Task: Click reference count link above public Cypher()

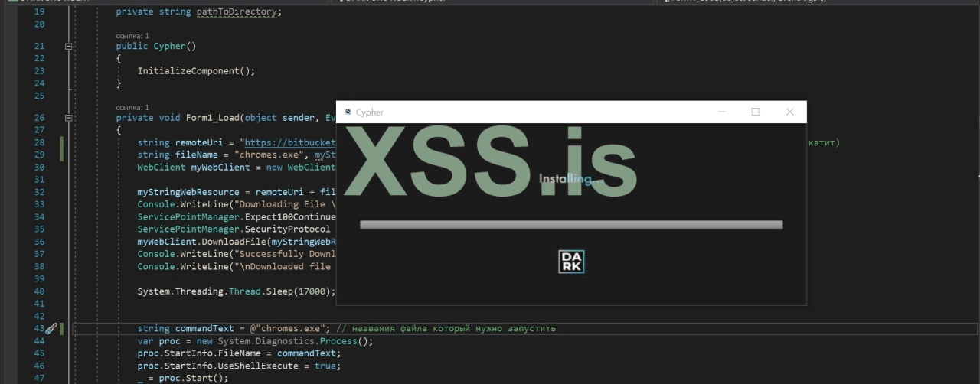Action: [132, 36]
